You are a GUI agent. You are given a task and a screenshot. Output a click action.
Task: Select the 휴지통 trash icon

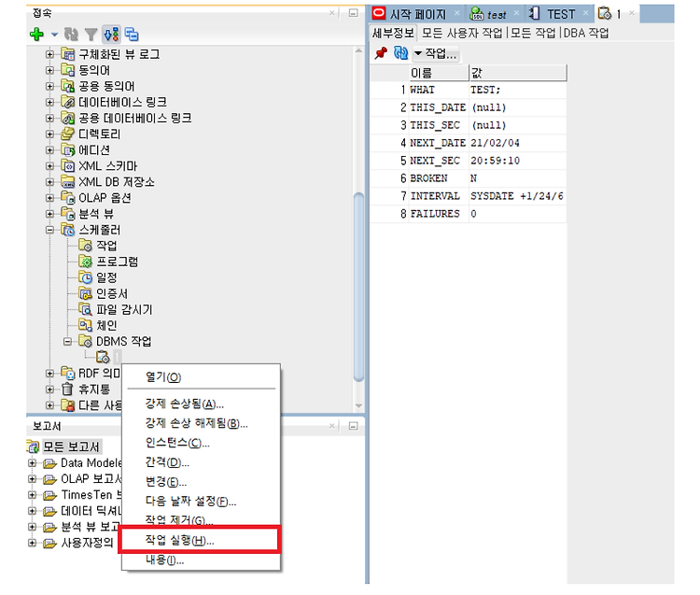click(x=67, y=390)
